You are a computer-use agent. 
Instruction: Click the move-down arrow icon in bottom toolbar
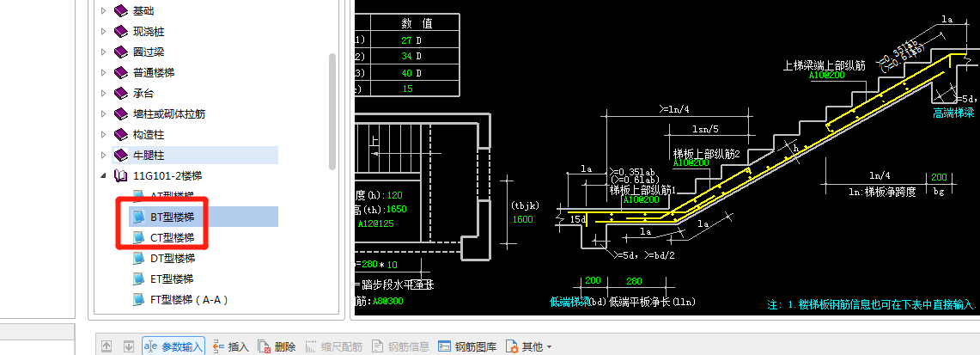click(x=129, y=346)
